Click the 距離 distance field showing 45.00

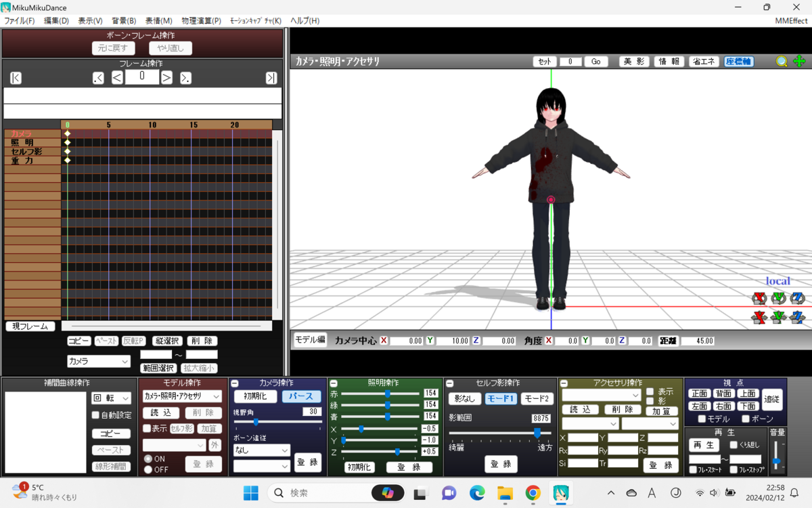tap(698, 341)
